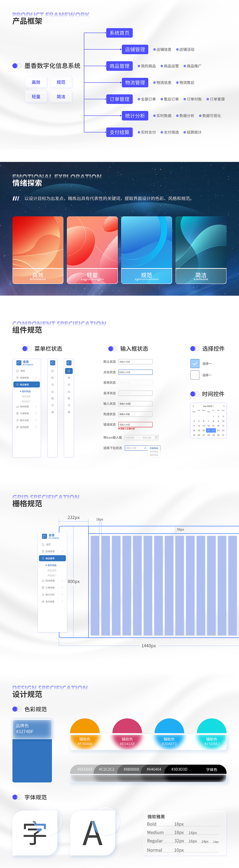Click the 简洁 keyword tag under 墨香数字化信息系统

[x=61, y=97]
